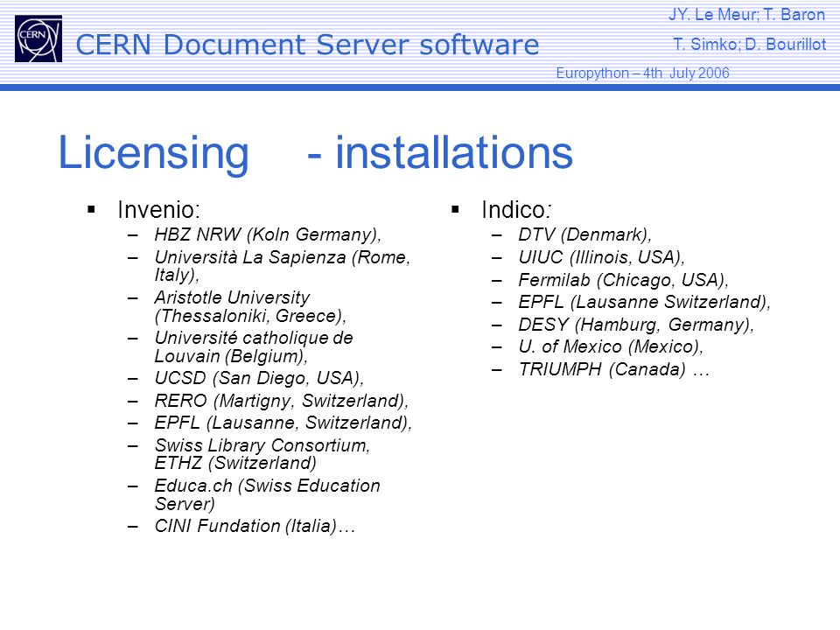Screen dimensions: 840x630
Task: Click the author line 'JY. Le Meur; T. Baron'
Action: (746, 15)
